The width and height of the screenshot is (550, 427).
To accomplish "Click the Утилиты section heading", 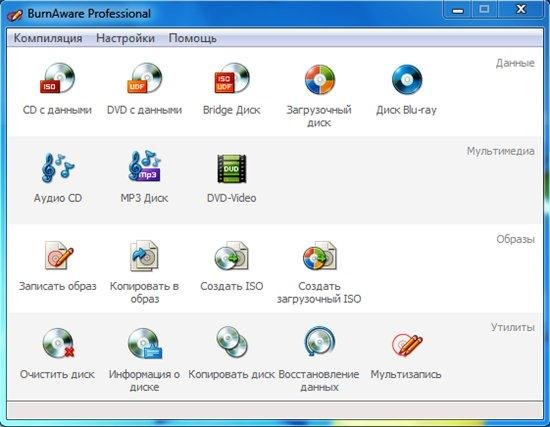I will tap(512, 327).
